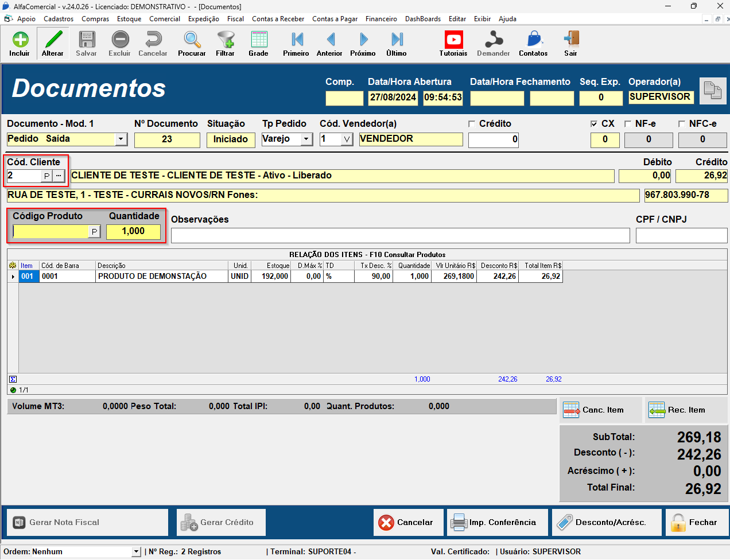
Task: Enable the NFC-e checkbox
Action: tap(682, 124)
